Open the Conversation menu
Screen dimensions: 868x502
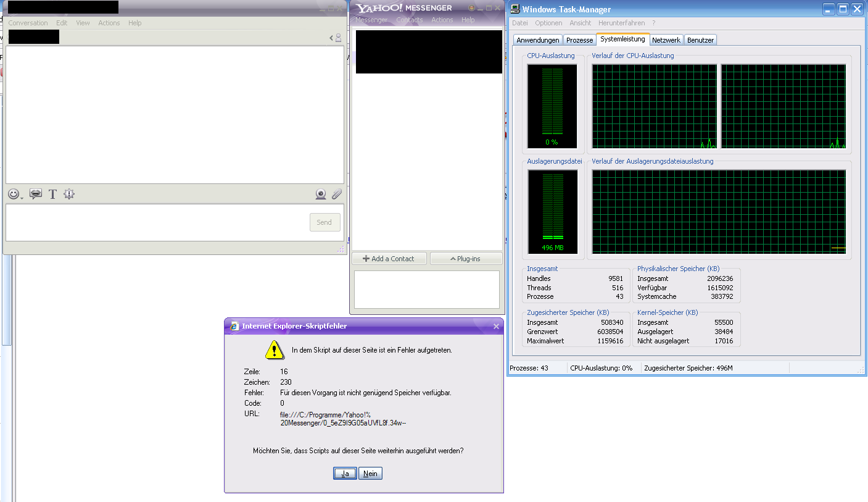pyautogui.click(x=28, y=23)
